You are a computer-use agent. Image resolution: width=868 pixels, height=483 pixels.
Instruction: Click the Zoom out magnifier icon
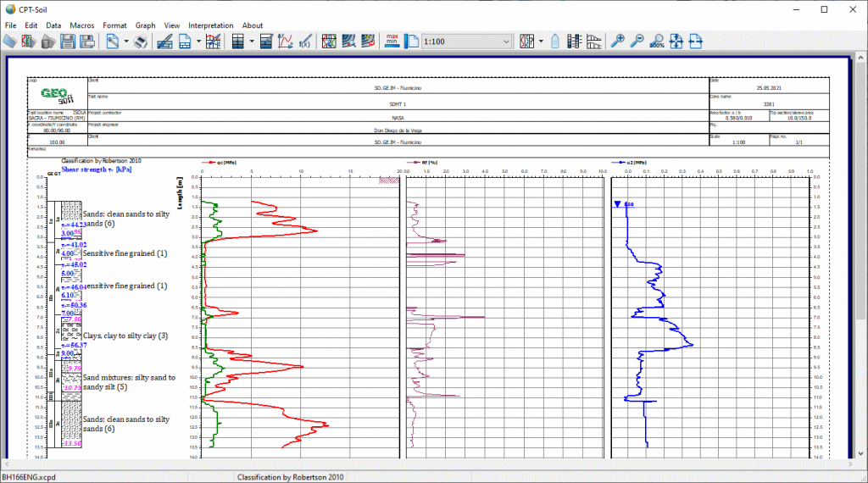637,41
